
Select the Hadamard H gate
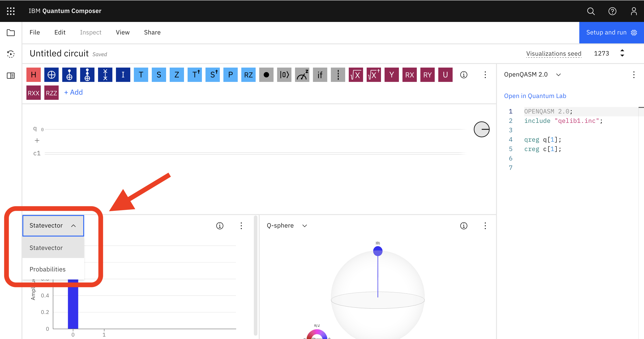[x=34, y=75]
